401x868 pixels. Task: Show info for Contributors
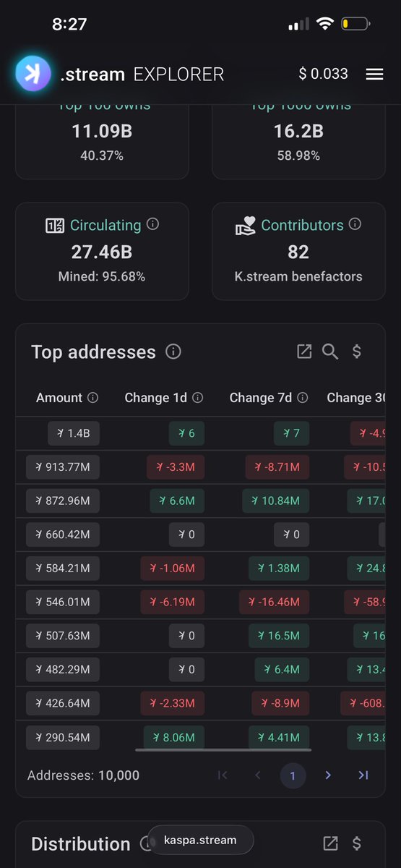355,224
